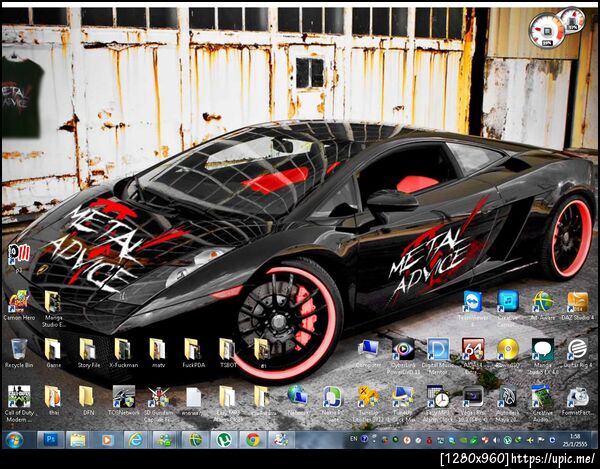
Task: Launch the TOSNetwork shortcut
Action: point(124,401)
